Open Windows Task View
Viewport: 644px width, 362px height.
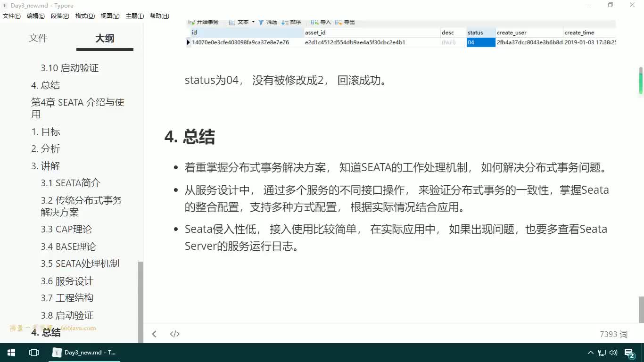34,353
